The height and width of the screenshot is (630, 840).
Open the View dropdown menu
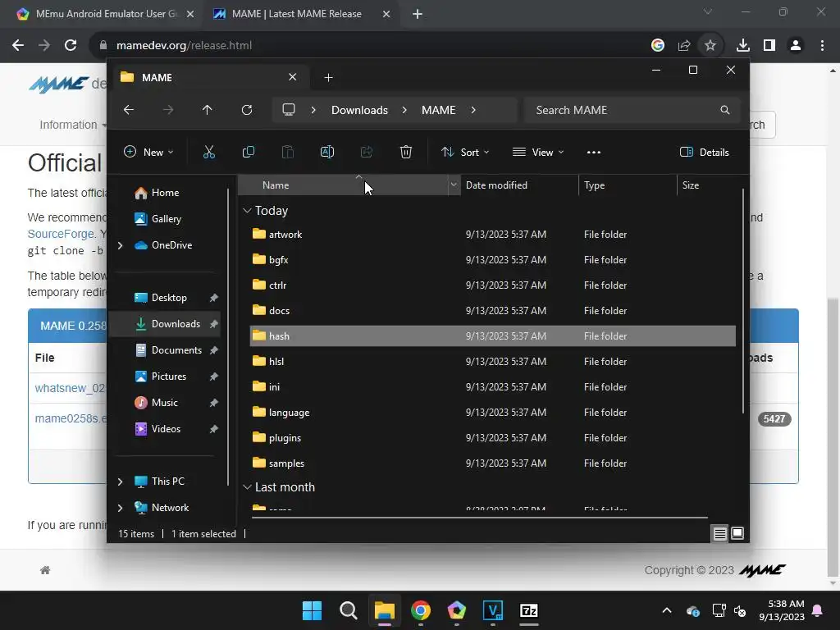coord(538,152)
